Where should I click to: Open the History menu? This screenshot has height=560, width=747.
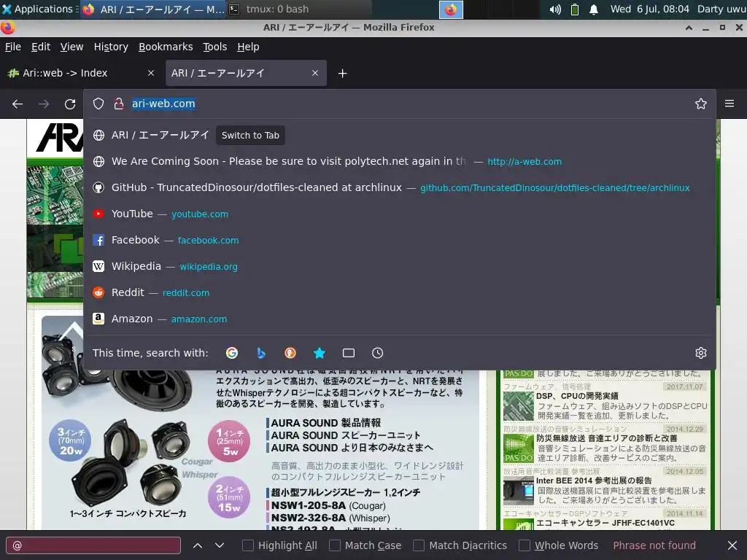pos(111,47)
